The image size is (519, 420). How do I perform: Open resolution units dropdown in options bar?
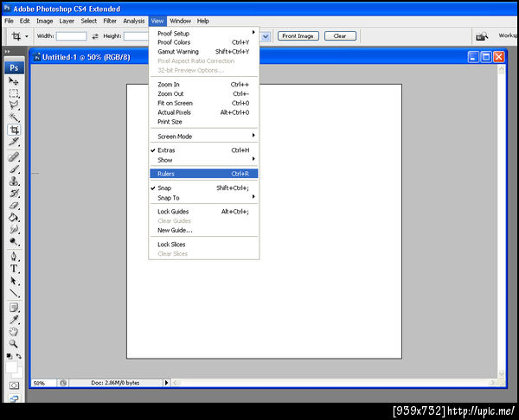tap(266, 36)
